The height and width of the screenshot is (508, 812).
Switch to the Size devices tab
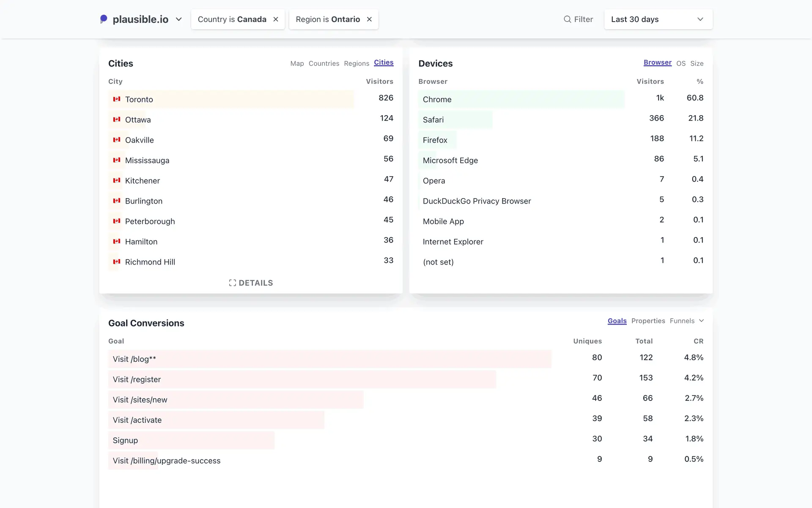(x=697, y=63)
